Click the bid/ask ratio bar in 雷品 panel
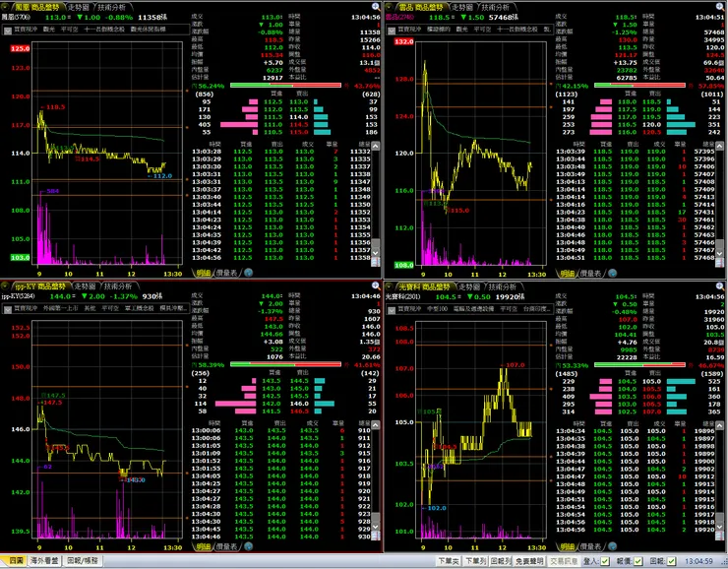Screen dimensions: 728x569 click(x=639, y=86)
